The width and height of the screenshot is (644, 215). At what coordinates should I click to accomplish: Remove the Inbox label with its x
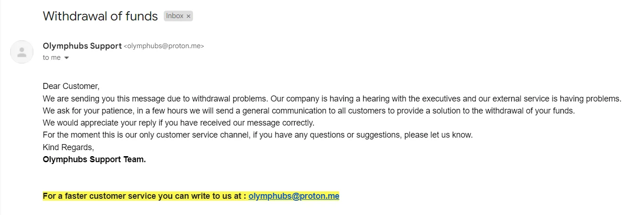pyautogui.click(x=188, y=16)
